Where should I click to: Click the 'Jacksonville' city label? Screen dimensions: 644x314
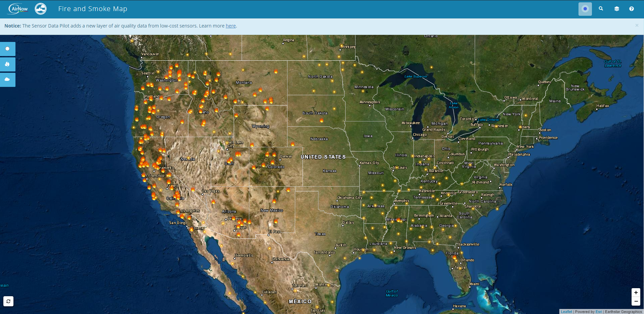(x=469, y=244)
